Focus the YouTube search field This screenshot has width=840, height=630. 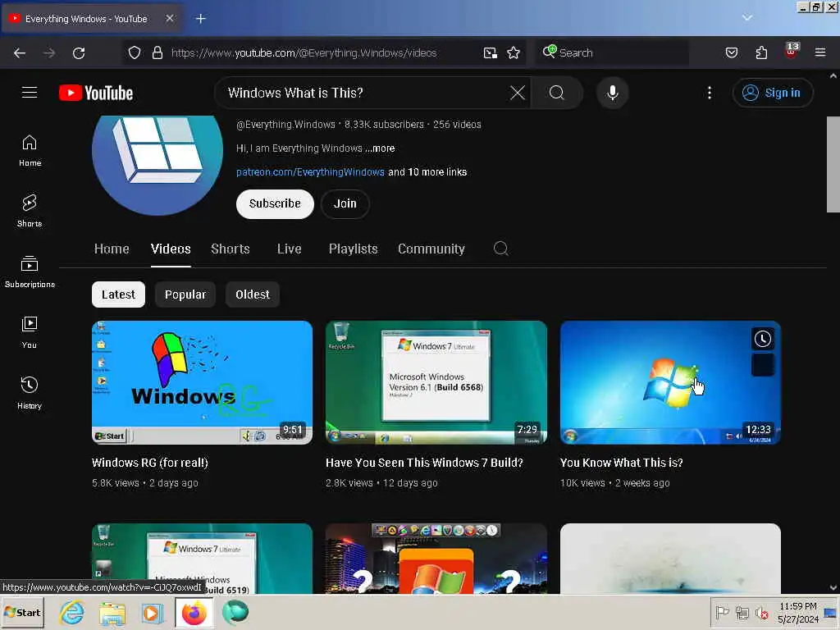point(366,93)
